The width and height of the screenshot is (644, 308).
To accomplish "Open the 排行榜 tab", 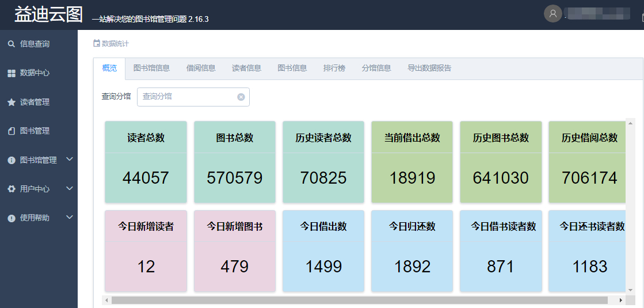I will click(x=334, y=68).
